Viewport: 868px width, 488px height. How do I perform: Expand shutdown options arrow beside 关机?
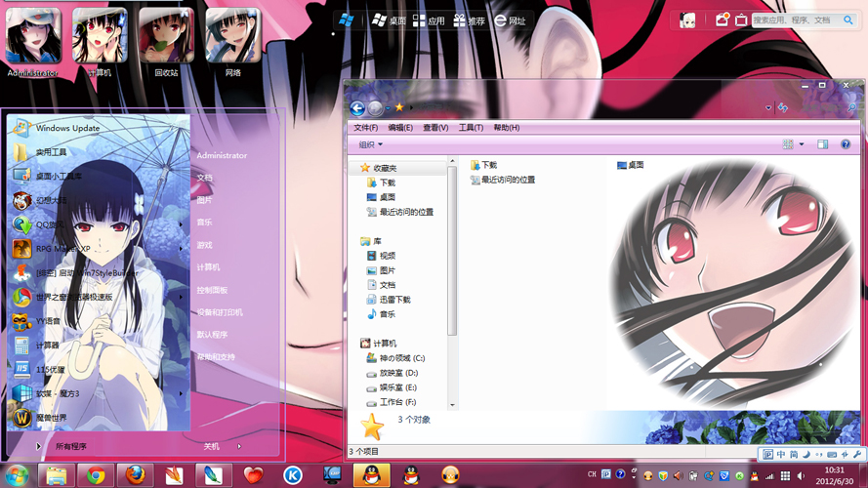(x=239, y=446)
